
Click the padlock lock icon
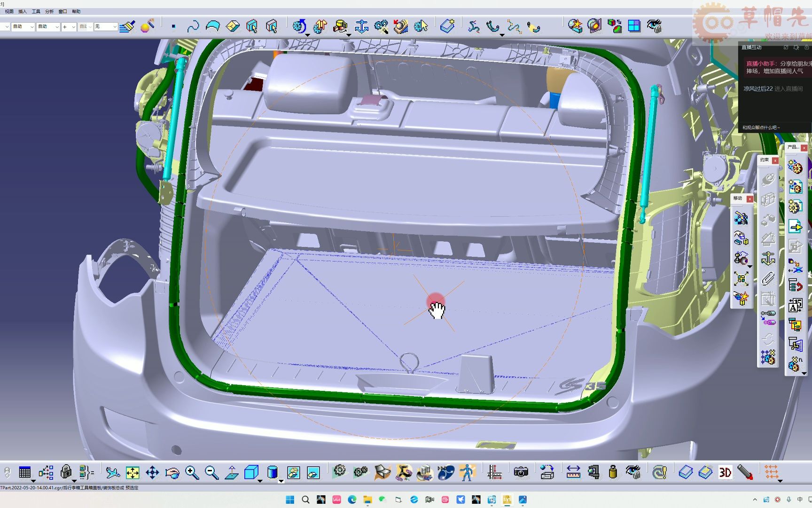pos(66,472)
